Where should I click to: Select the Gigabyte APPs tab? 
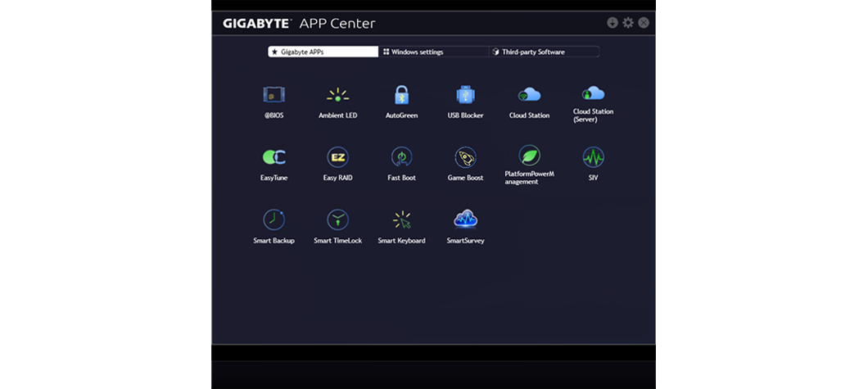(x=323, y=52)
